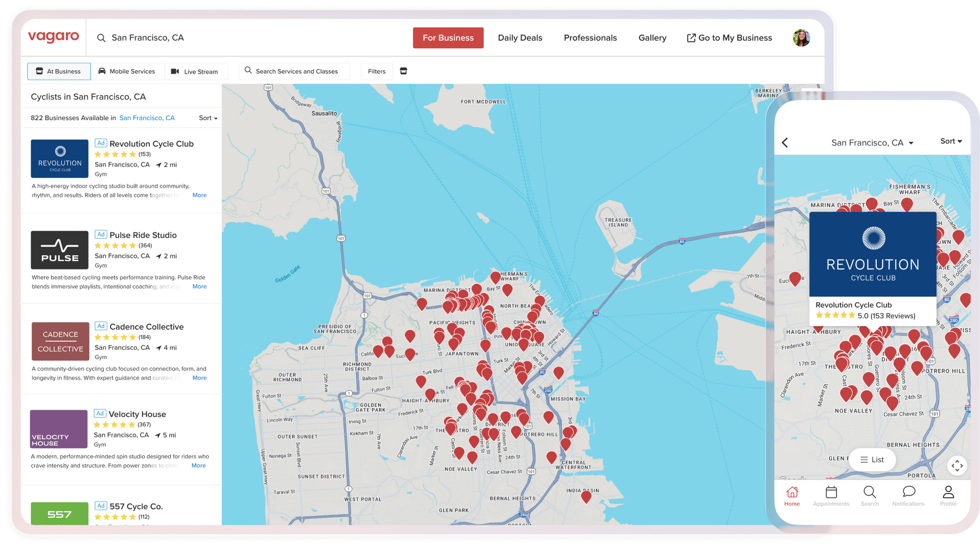Expand More for Velocity House description
The height and width of the screenshot is (548, 980).
[x=199, y=466]
